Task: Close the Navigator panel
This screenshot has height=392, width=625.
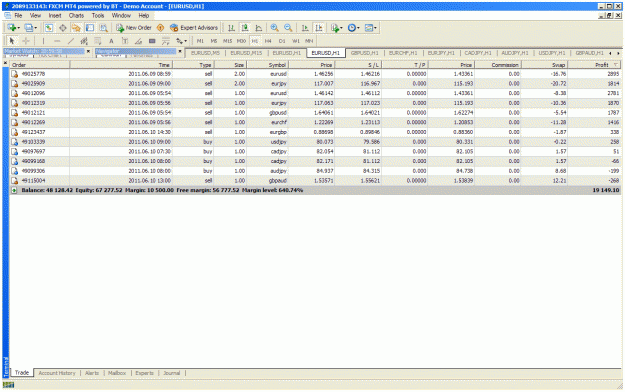Action: tap(180, 51)
